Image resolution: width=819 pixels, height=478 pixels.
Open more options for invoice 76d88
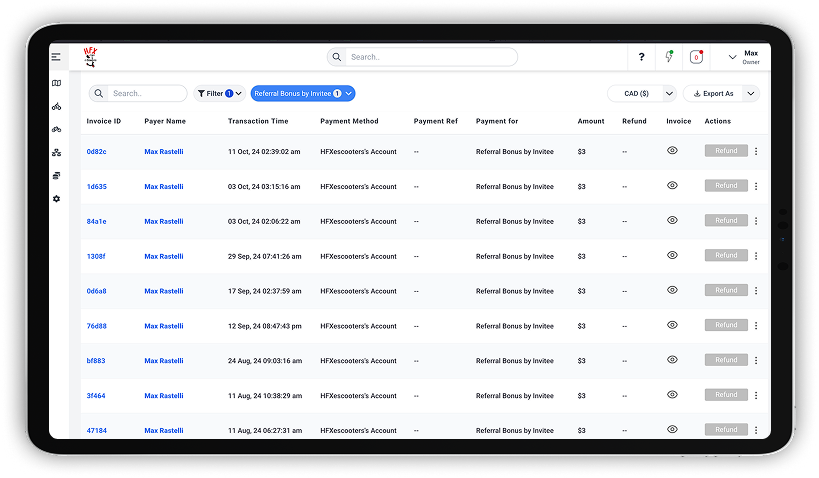[756, 325]
